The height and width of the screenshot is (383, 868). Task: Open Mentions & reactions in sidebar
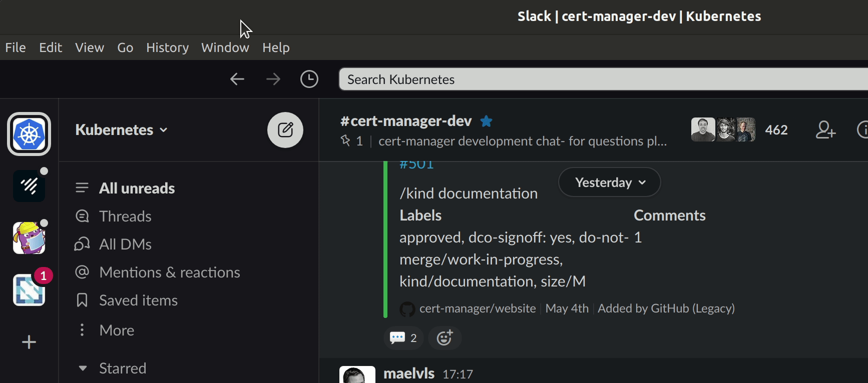pyautogui.click(x=169, y=272)
